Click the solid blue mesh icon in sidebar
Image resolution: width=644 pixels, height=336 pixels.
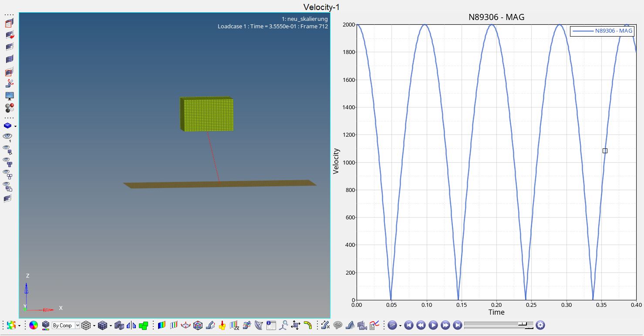9,59
